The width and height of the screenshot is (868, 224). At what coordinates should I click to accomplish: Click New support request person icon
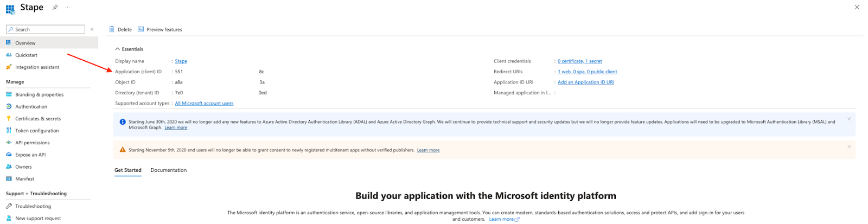(9, 218)
